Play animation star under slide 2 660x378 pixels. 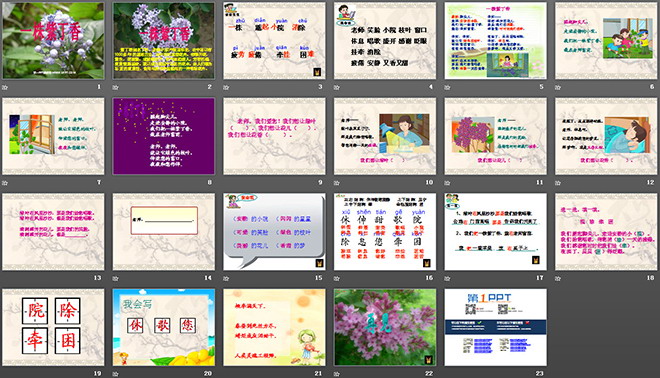point(116,88)
